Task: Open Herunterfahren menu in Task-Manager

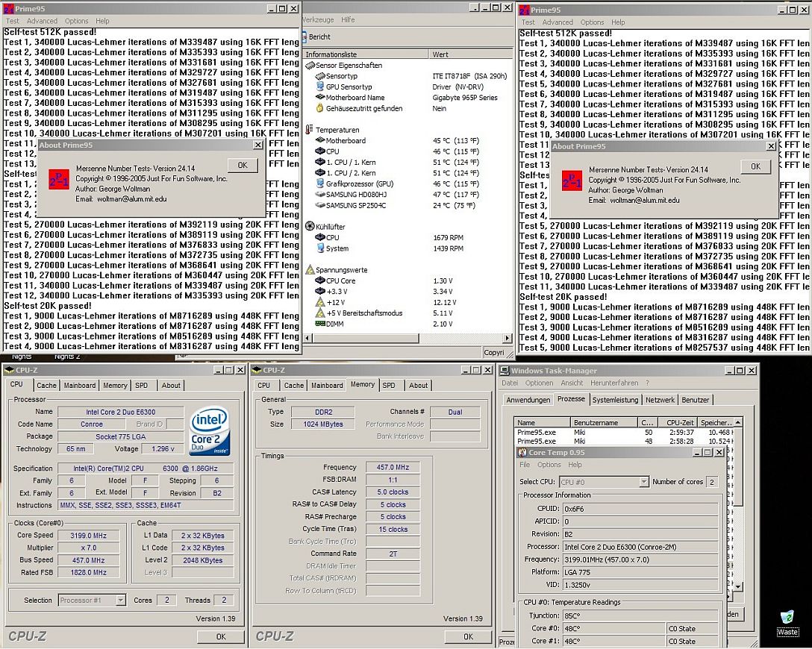Action: click(x=615, y=383)
